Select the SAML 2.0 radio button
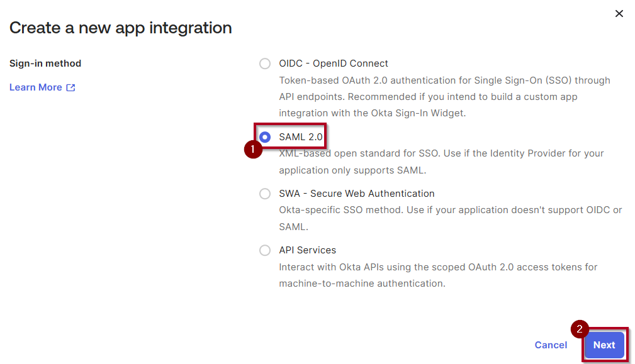 (265, 136)
